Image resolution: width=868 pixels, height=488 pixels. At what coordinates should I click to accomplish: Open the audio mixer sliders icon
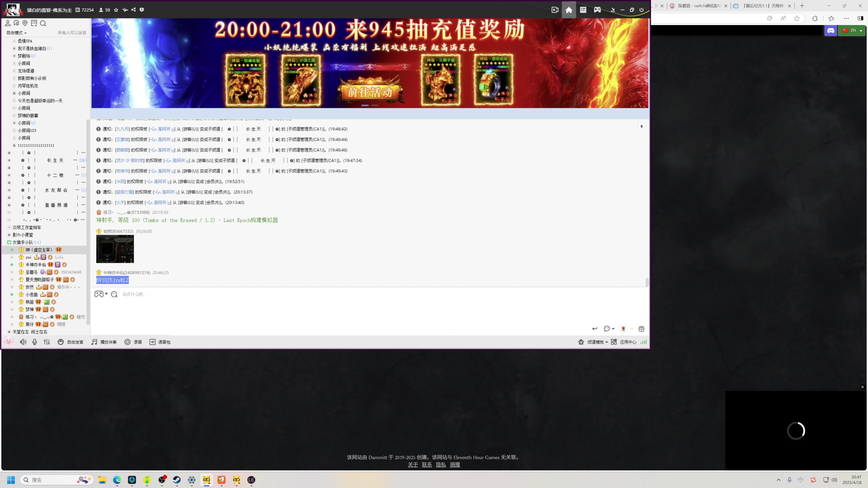(47, 342)
